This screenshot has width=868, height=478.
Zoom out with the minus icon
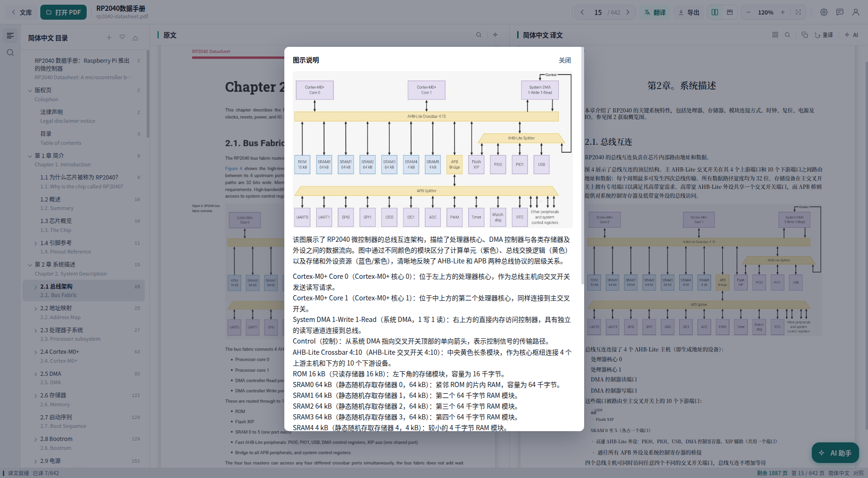[749, 12]
